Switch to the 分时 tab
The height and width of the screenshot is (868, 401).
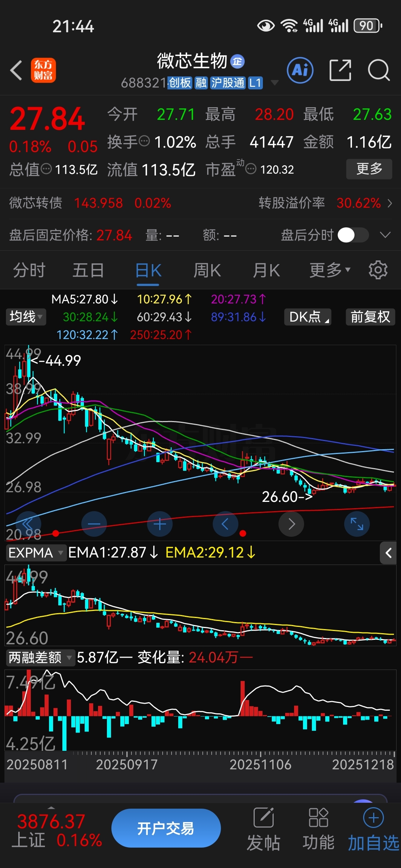(29, 270)
